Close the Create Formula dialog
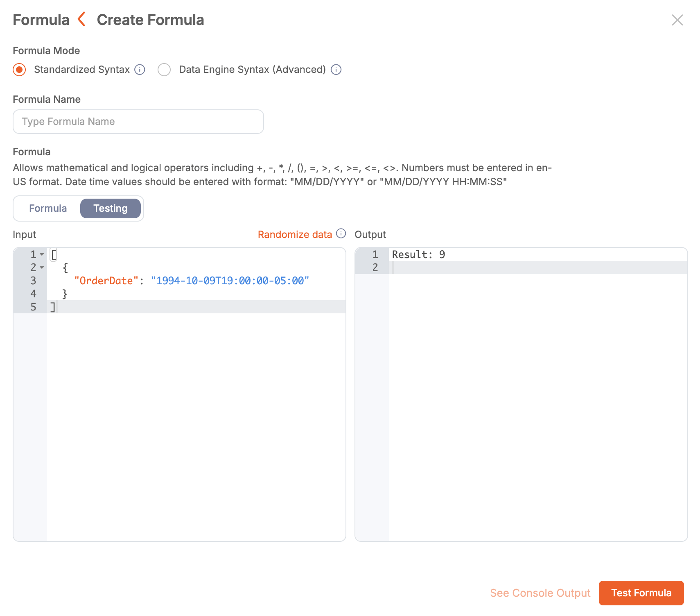The image size is (700, 616). (x=677, y=20)
